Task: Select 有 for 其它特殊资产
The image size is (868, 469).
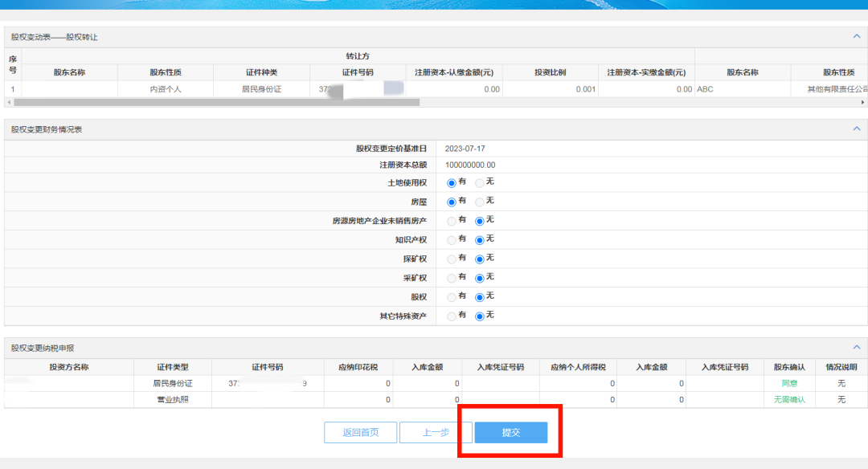Action: point(452,316)
